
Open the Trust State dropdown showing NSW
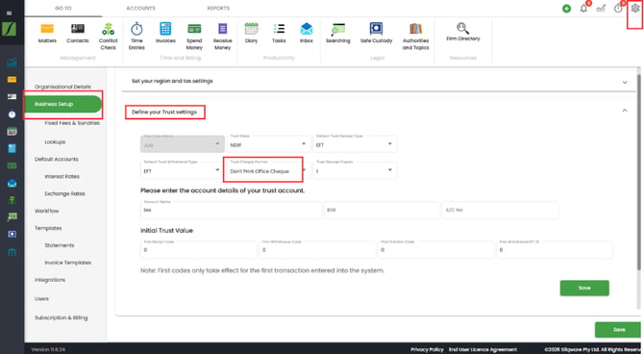(x=268, y=144)
